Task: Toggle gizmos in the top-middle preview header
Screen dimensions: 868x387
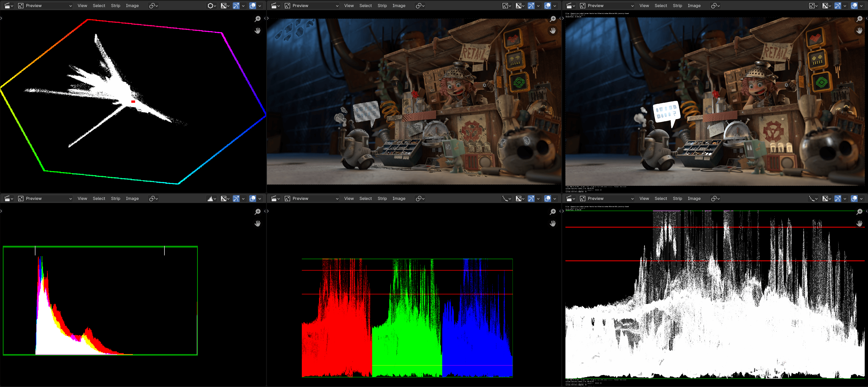Action: click(x=531, y=6)
